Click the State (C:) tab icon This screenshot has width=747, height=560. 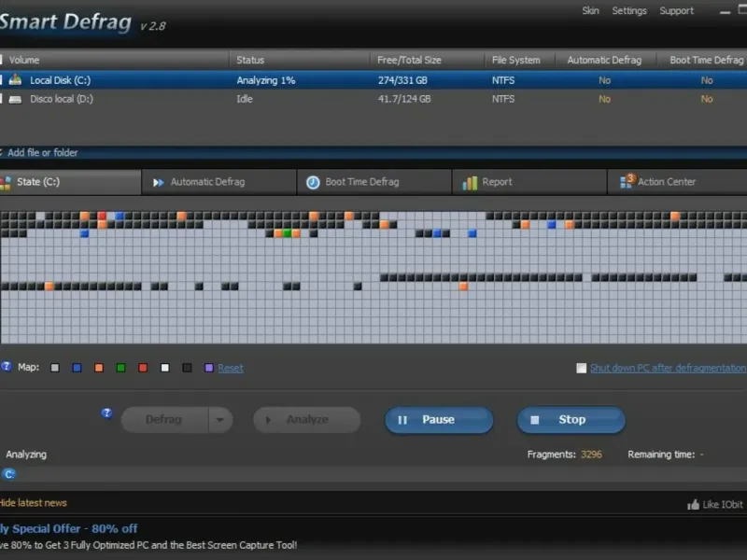pyautogui.click(x=6, y=183)
